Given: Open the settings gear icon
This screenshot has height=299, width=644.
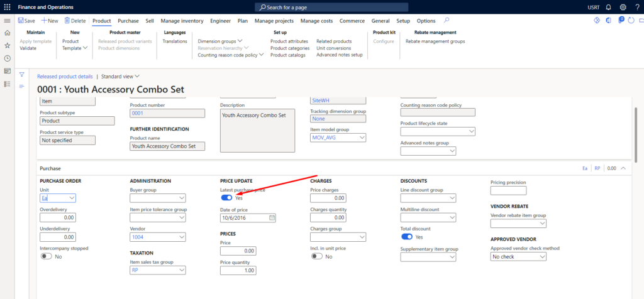Looking at the screenshot, I should point(623,7).
